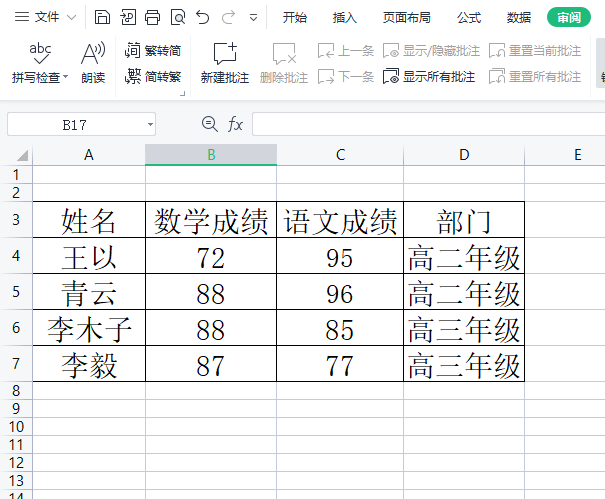Viewport: 605px width, 499px height.
Task: Switch to the 数据 tab
Action: point(519,17)
